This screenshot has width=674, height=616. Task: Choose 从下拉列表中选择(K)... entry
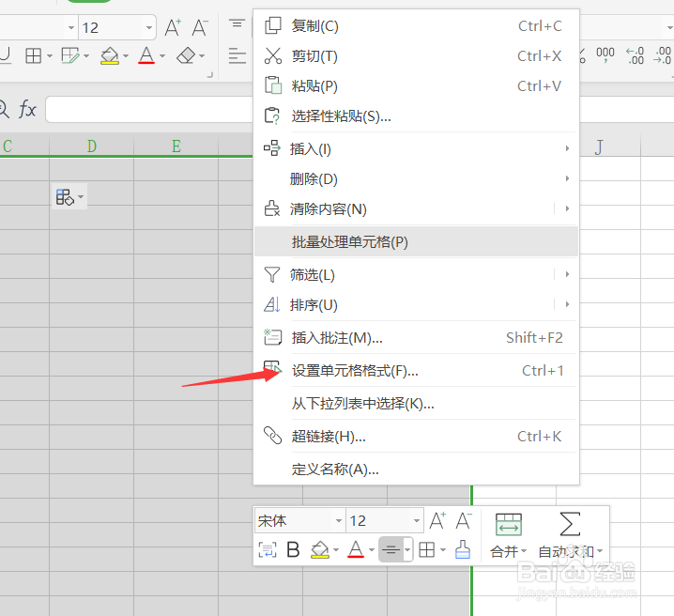tap(416, 404)
